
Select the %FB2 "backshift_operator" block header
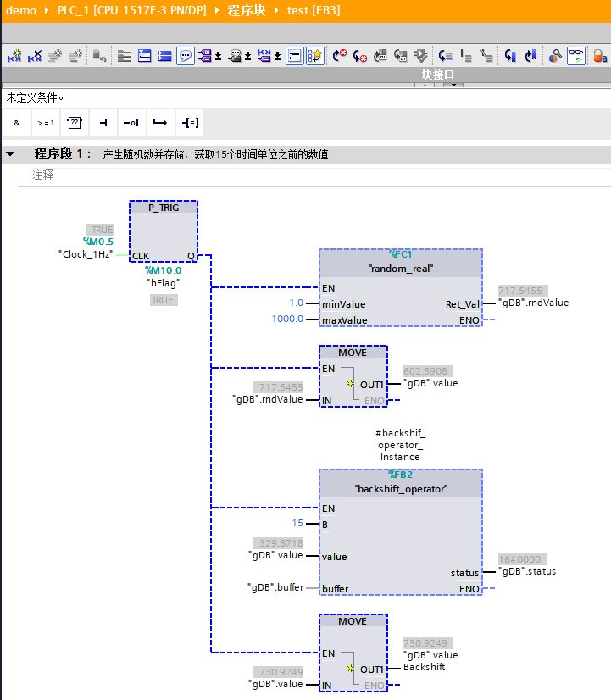click(x=401, y=482)
